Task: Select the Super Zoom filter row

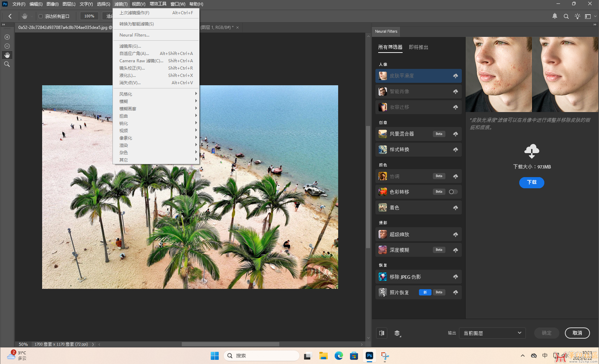Action: 418,235
